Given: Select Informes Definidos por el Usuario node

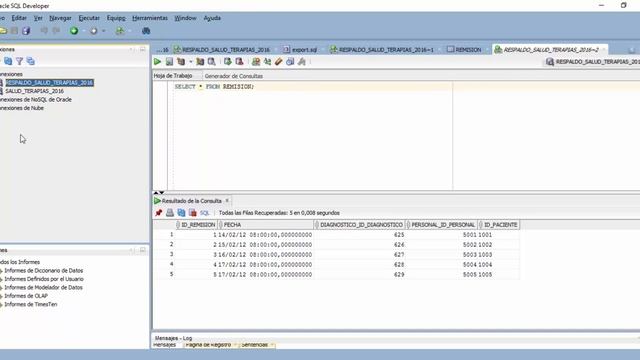Looking at the screenshot, I should (x=44, y=279).
